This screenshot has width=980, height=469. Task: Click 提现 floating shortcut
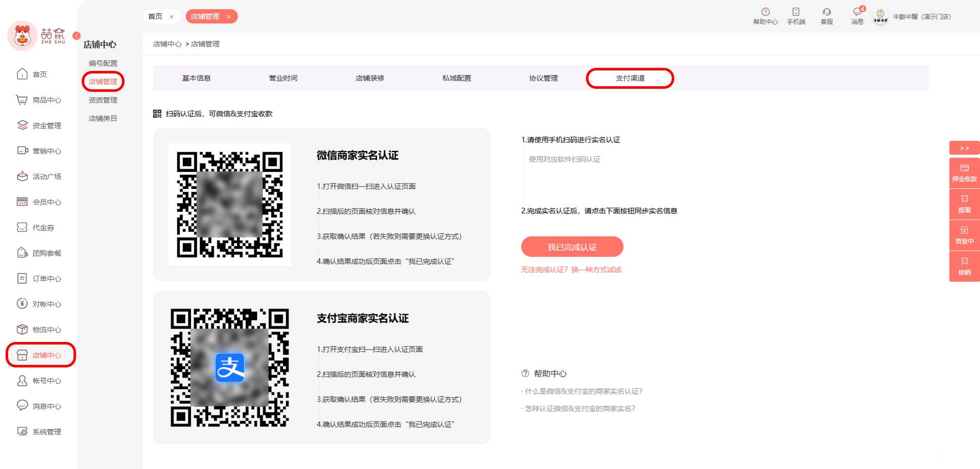(964, 204)
